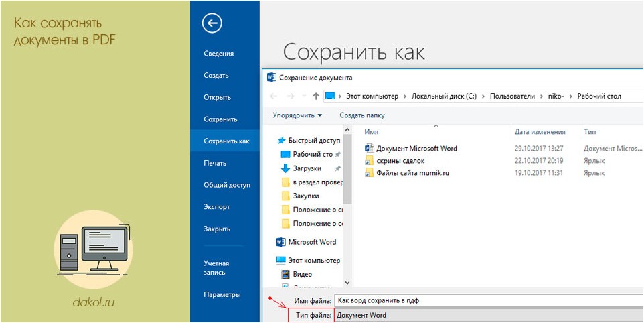Click date 19.10.2017 11:31 cell
This screenshot has width=644, height=323.
(x=539, y=173)
